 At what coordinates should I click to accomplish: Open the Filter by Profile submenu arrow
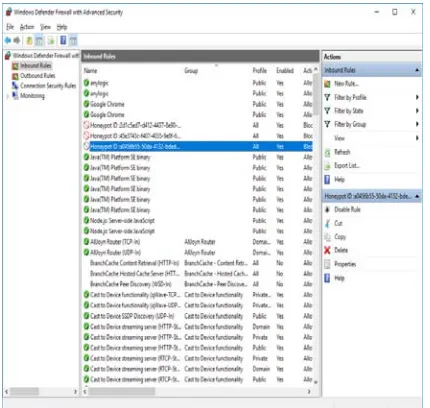tap(417, 97)
